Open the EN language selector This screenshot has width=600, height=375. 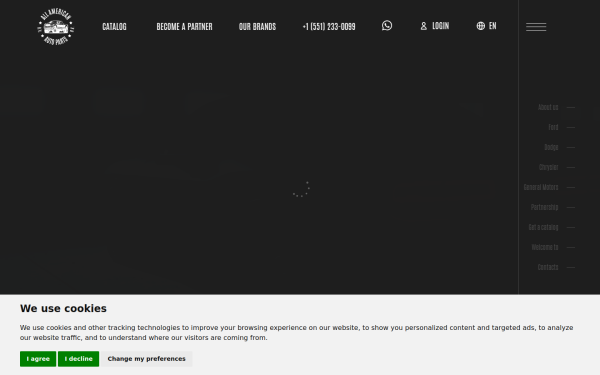point(486,26)
